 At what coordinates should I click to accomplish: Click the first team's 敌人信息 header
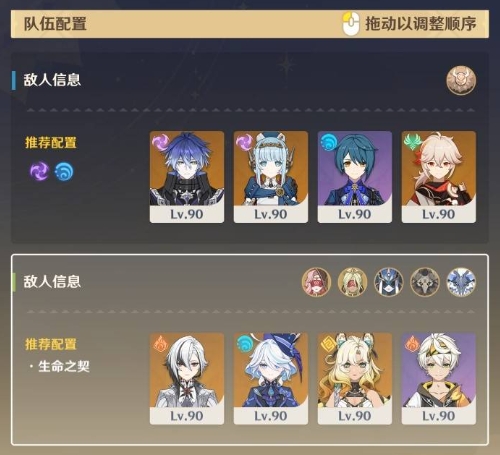click(x=52, y=80)
